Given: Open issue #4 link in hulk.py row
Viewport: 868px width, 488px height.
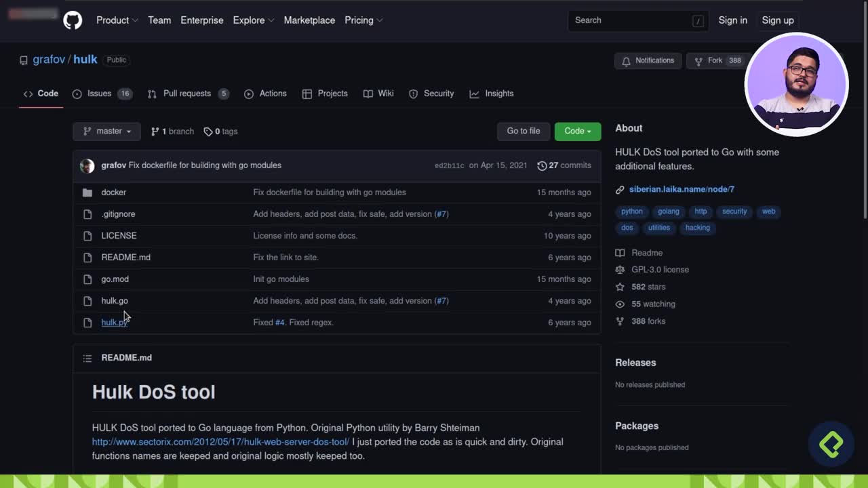Looking at the screenshot, I should (x=279, y=323).
